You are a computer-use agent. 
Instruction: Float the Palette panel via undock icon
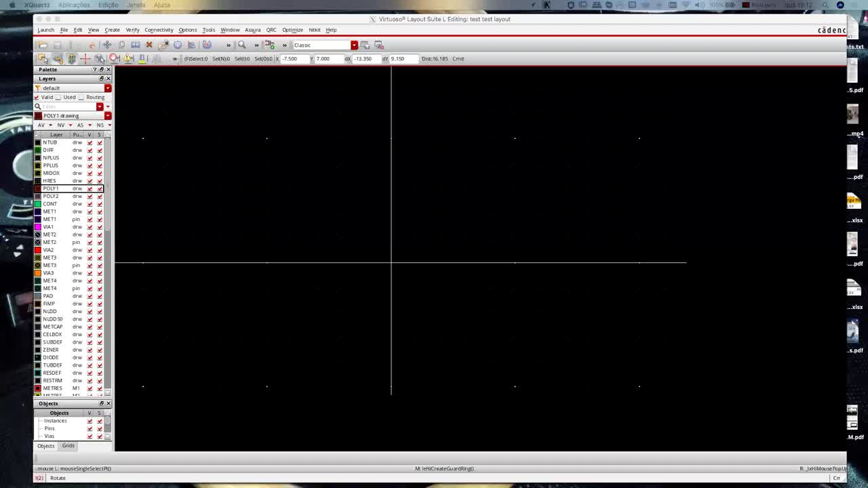point(102,69)
